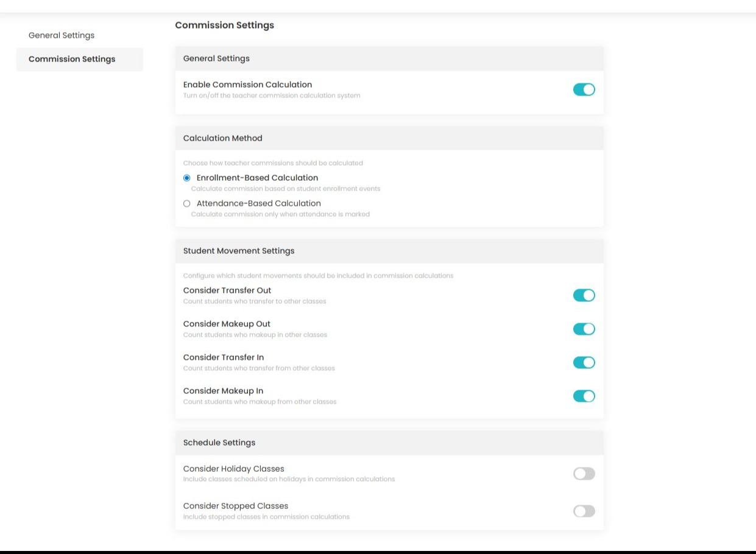The width and height of the screenshot is (756, 554).
Task: Click the General Settings section header bar
Action: pyautogui.click(x=389, y=58)
